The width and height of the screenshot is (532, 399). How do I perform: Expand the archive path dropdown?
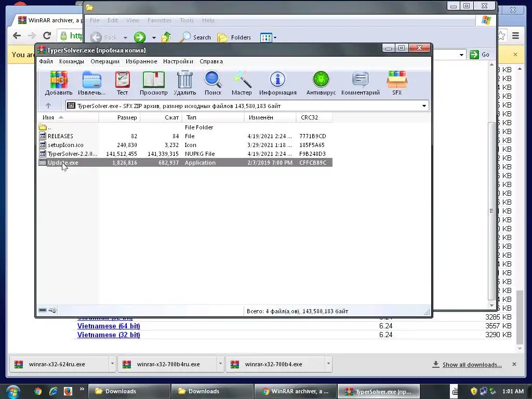tap(424, 106)
